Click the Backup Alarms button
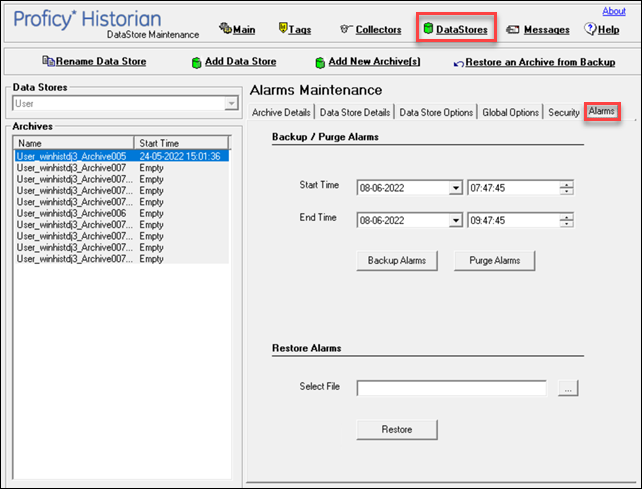 point(397,260)
